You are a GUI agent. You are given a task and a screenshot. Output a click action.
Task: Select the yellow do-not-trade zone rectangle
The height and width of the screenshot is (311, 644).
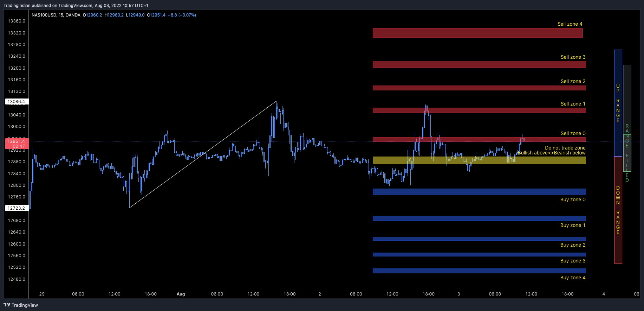click(479, 160)
